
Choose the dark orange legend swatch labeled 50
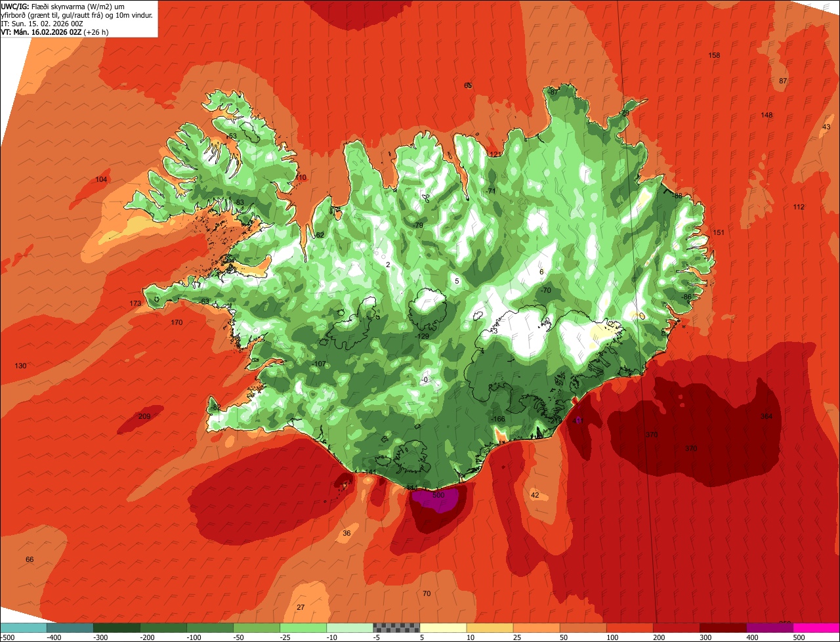tap(582, 627)
